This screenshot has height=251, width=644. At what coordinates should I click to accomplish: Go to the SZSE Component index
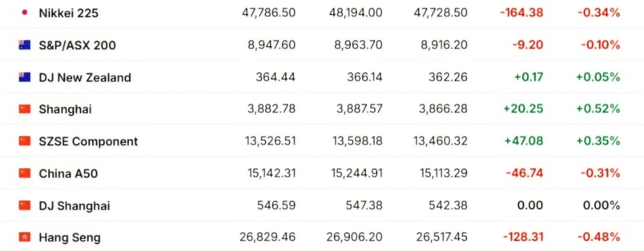click(x=88, y=142)
